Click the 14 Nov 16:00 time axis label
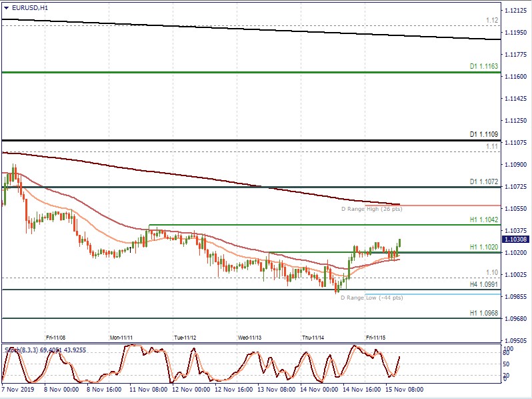This screenshot has width=532, height=399. point(362,389)
